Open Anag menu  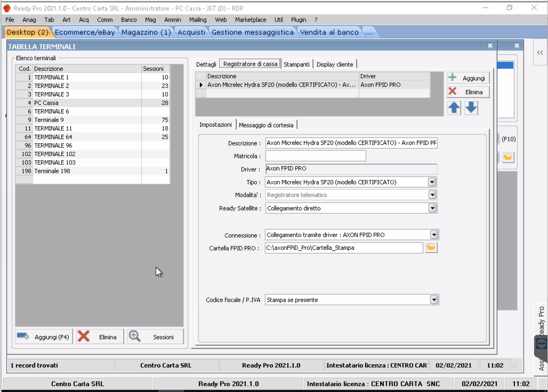point(29,20)
